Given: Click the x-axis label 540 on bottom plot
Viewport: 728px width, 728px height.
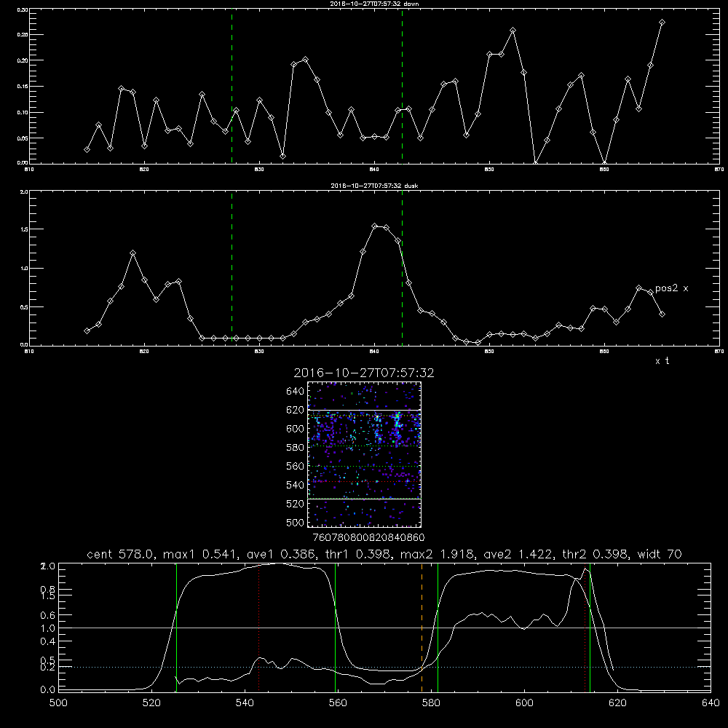Looking at the screenshot, I should tap(245, 703).
